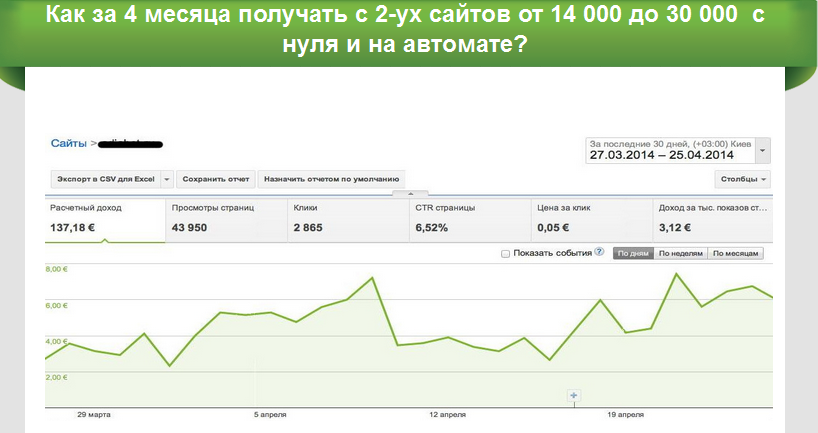Switch chart grouping to 'По месяцам'
Viewport: 818px width, 433px height.
click(736, 254)
